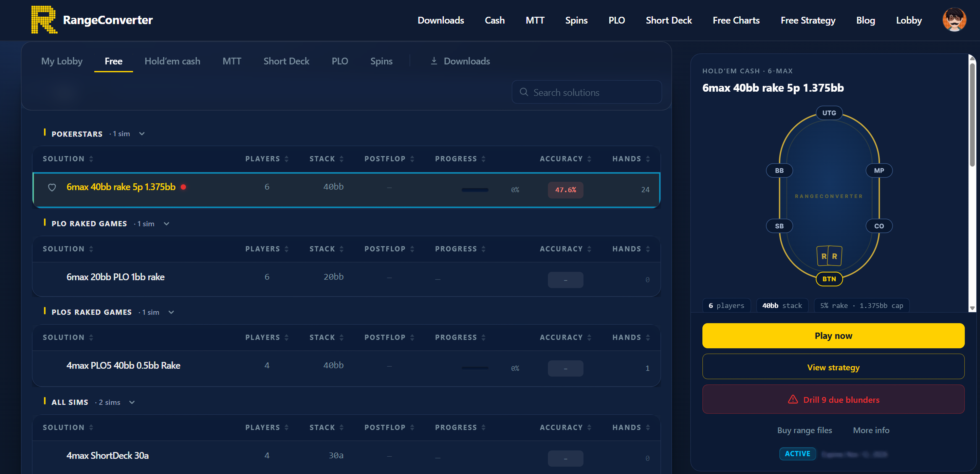Open Blog in top navigation

click(x=865, y=20)
